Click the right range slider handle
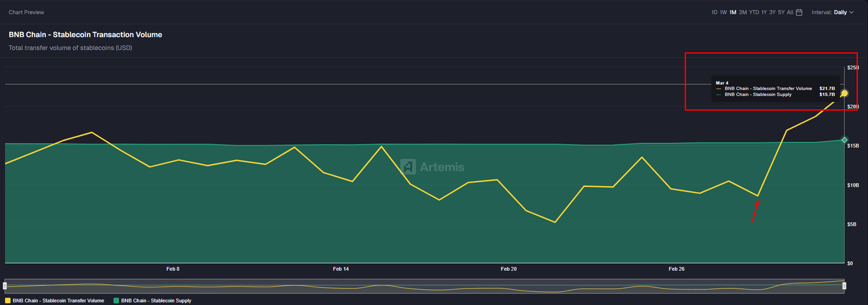The width and height of the screenshot is (868, 305). [844, 285]
